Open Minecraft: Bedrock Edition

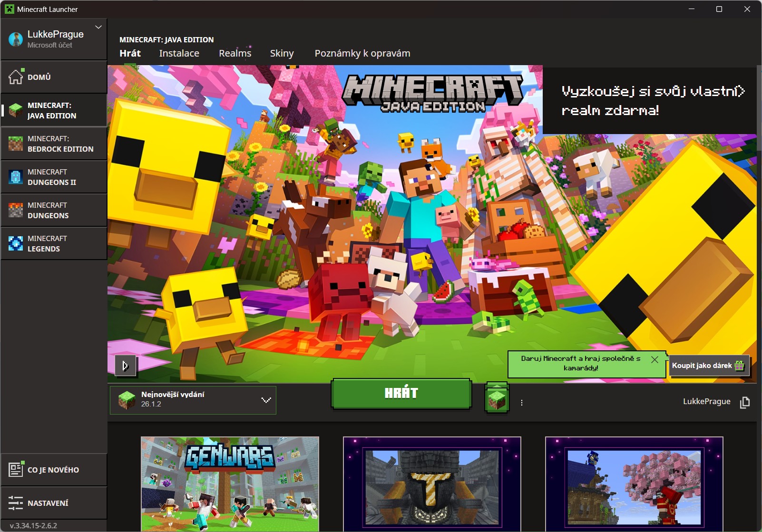point(54,144)
